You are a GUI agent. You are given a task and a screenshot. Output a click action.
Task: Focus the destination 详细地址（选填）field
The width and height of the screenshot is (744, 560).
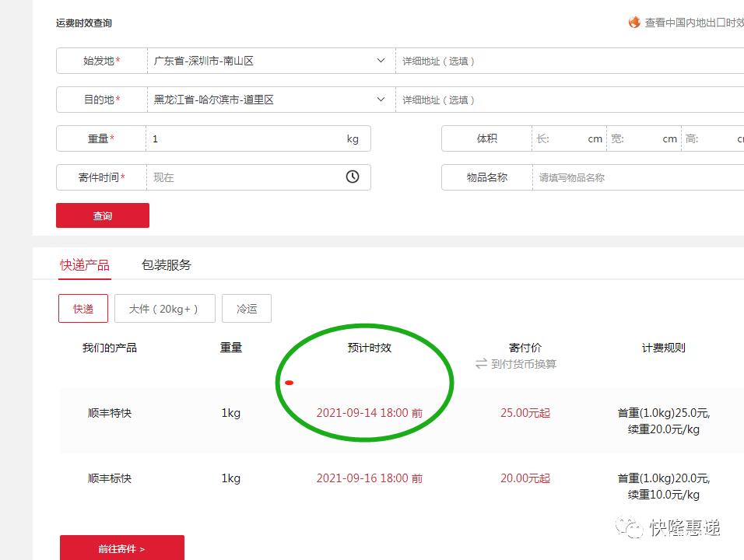[570, 100]
